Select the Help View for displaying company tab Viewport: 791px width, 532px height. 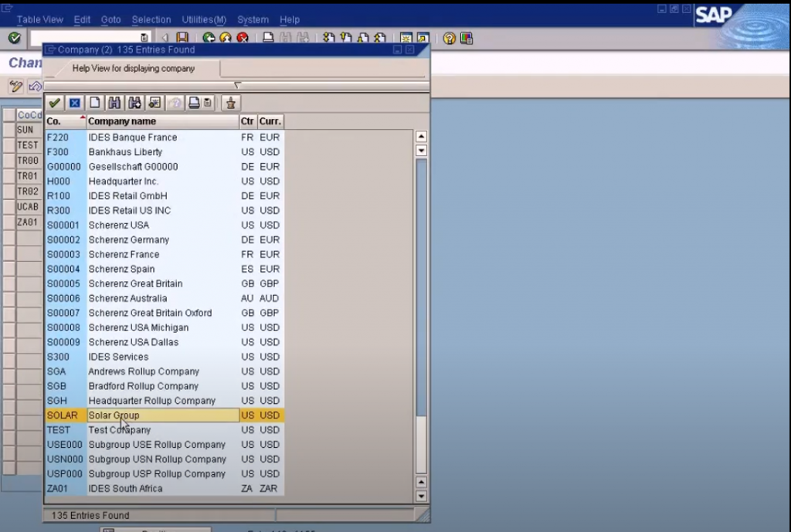pos(133,69)
